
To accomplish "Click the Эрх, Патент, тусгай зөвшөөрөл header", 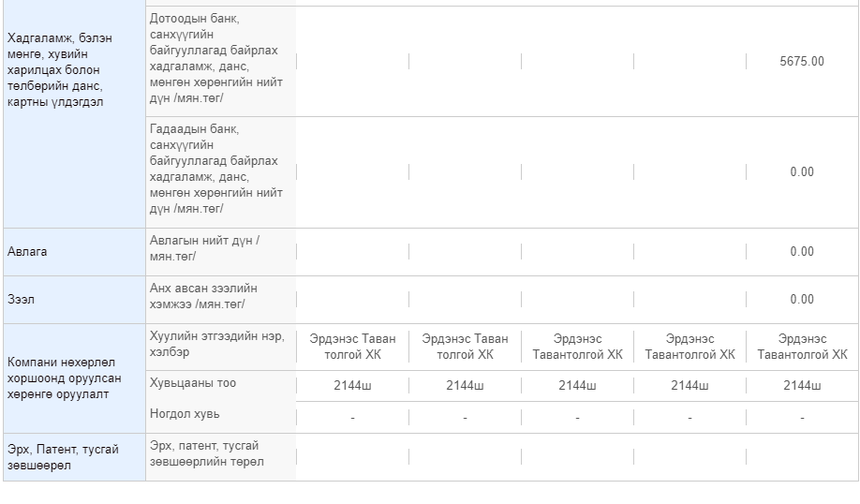I will pyautogui.click(x=63, y=457).
